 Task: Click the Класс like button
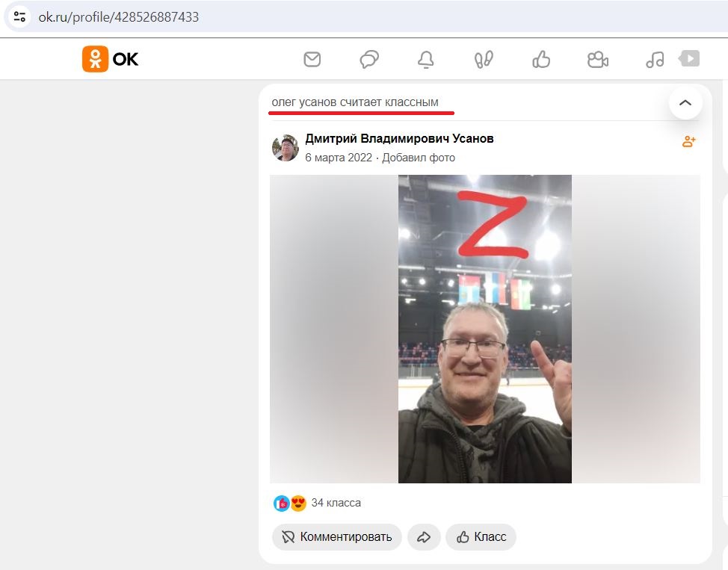[481, 537]
